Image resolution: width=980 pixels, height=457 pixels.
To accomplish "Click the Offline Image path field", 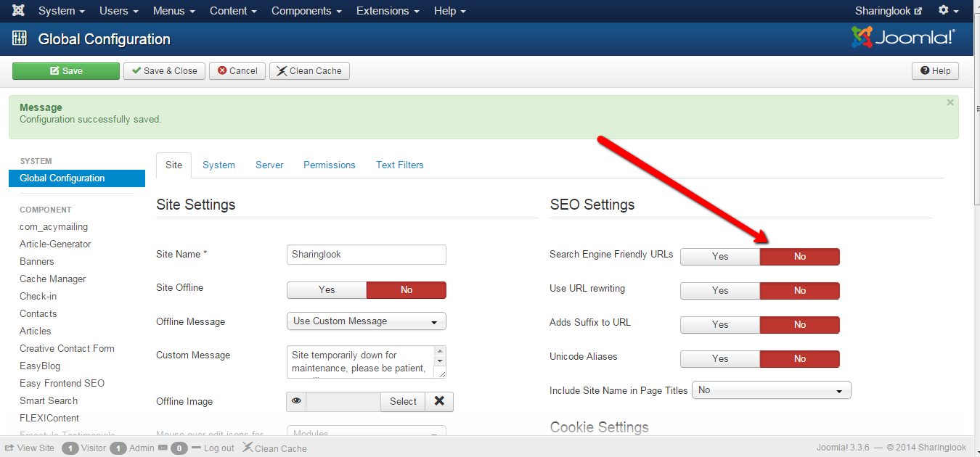I will pos(343,401).
